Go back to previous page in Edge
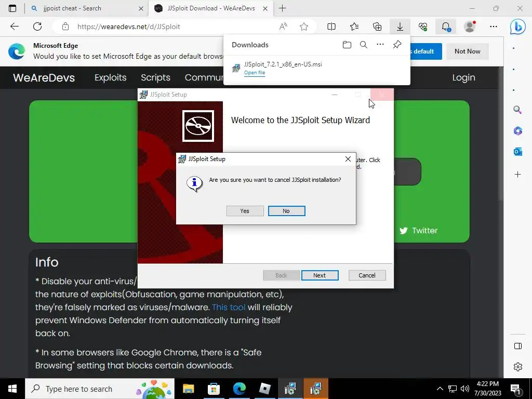 click(14, 26)
